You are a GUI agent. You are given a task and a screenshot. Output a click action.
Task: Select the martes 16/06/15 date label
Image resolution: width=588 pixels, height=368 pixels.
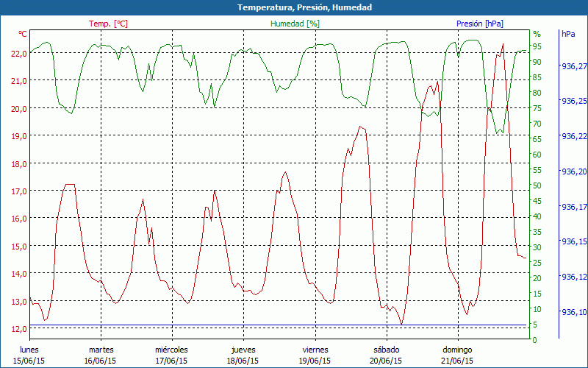pyautogui.click(x=100, y=355)
